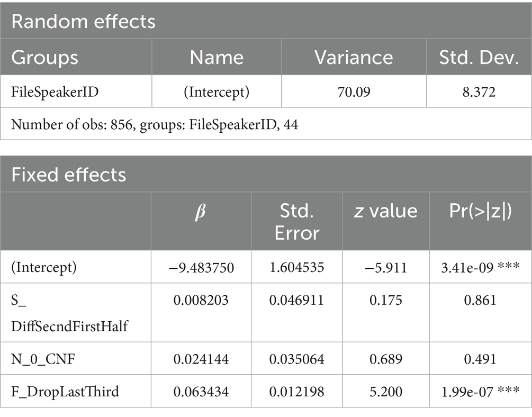Click the z value column header
Screen dimensions: 532x417
(x=385, y=211)
